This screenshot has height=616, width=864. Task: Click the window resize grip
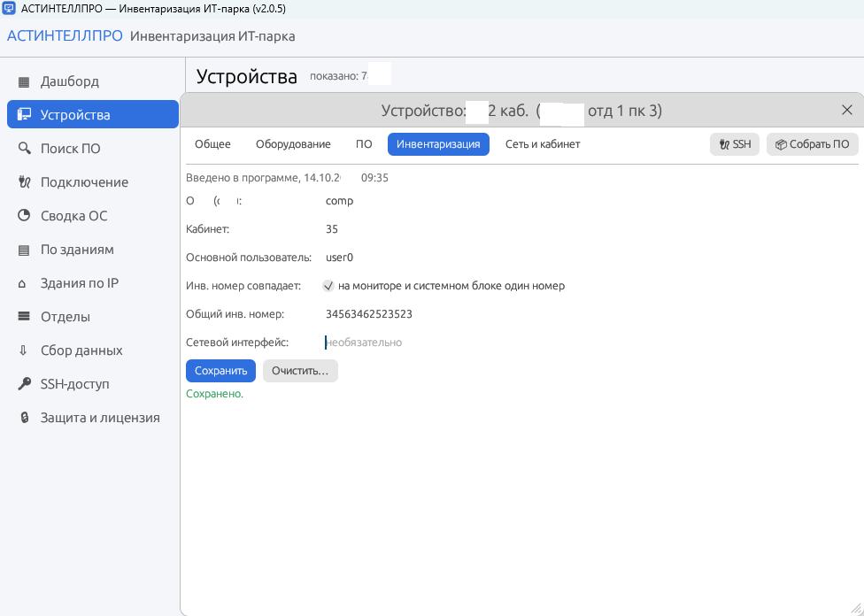[x=856, y=608]
